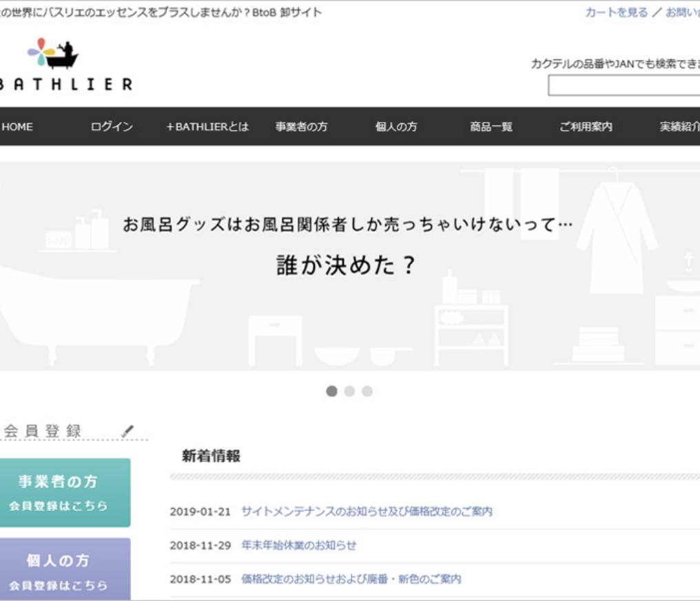Select 個人の方 in the navigation bar
Viewport: 700px width, 601px height.
click(x=396, y=127)
